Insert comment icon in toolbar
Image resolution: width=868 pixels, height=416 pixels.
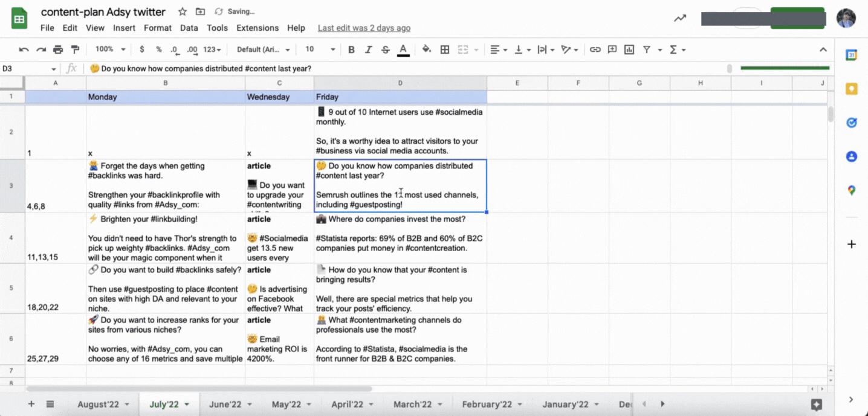[x=612, y=50]
